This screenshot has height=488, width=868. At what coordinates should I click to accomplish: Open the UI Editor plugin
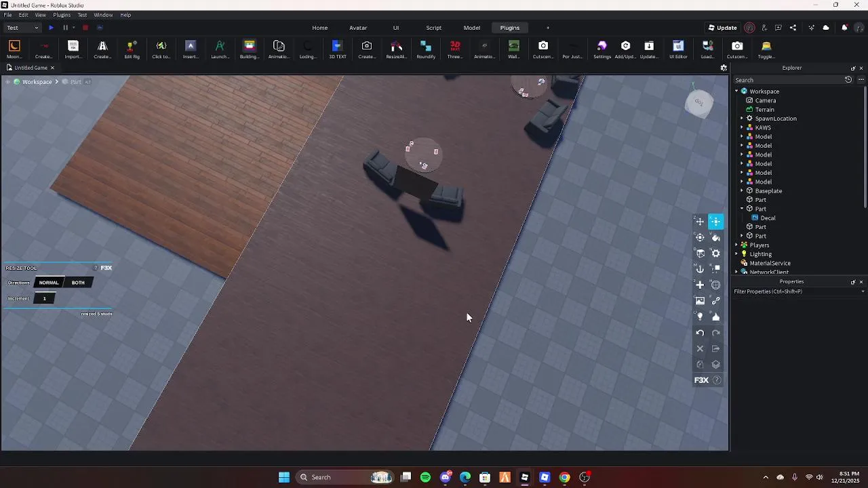tap(678, 49)
